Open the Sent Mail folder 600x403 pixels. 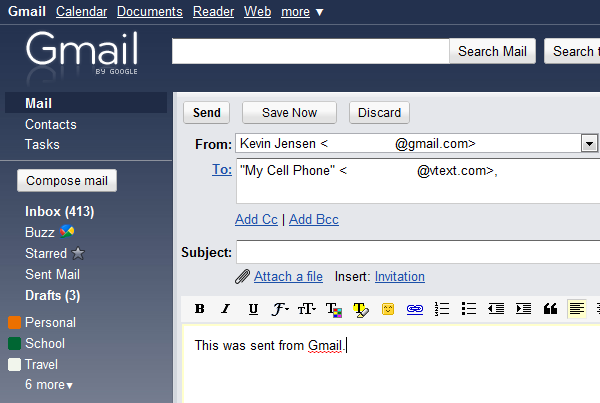click(52, 274)
